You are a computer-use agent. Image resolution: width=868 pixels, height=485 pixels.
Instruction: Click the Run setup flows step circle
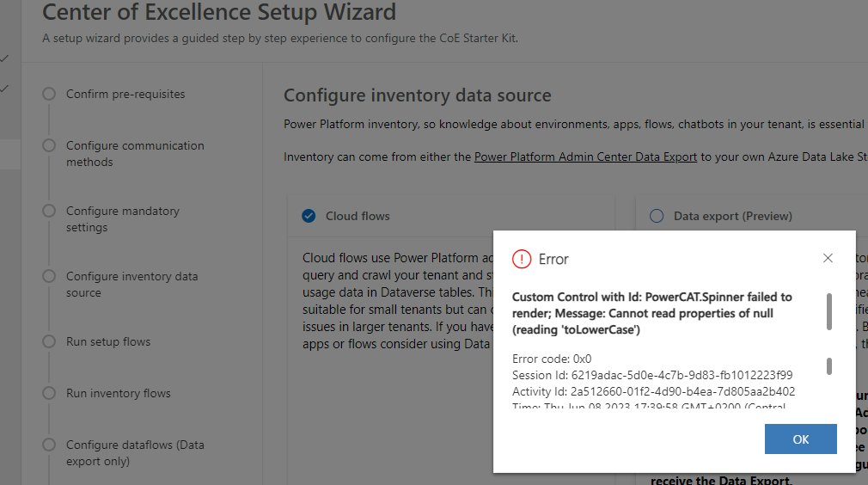click(x=49, y=341)
